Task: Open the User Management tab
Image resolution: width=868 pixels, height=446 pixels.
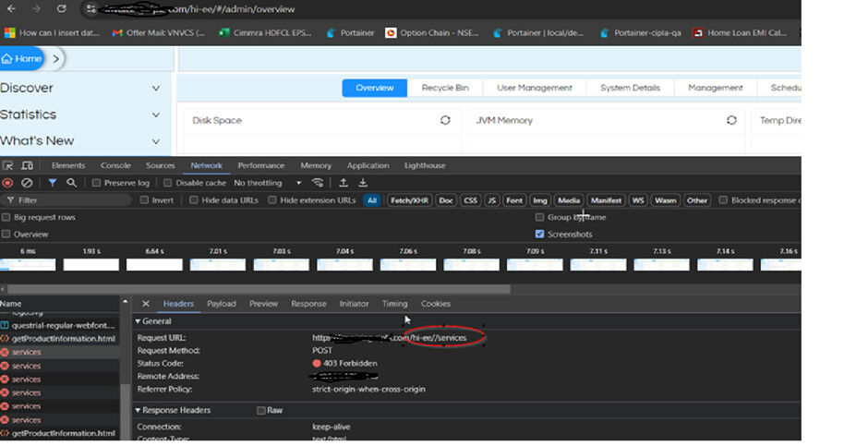Action: point(535,88)
